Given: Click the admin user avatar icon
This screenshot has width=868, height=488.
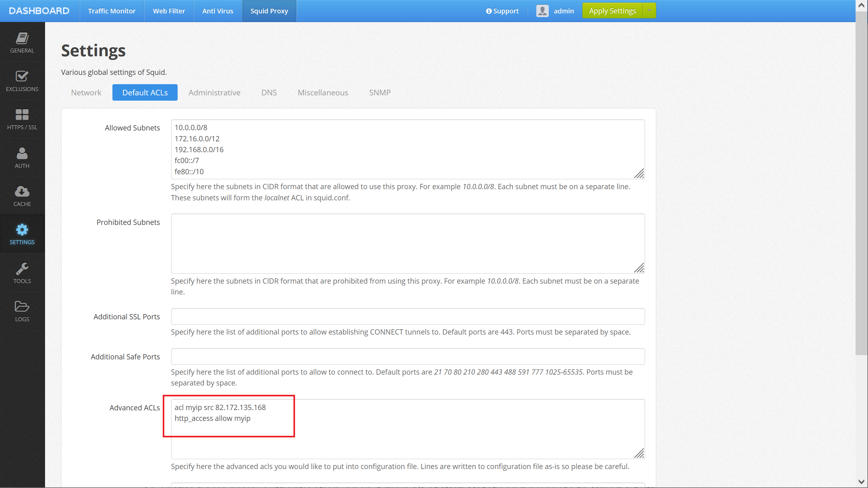Looking at the screenshot, I should click(x=543, y=11).
